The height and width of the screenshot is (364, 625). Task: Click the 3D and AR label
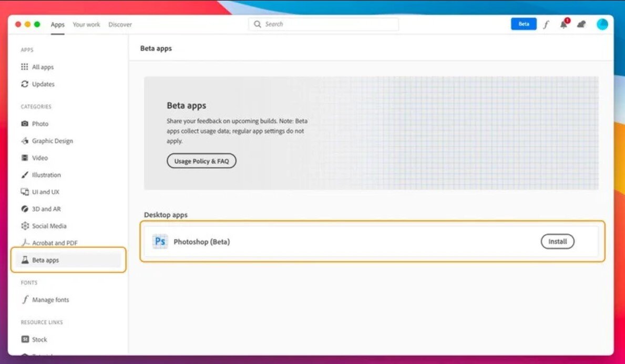tap(46, 209)
